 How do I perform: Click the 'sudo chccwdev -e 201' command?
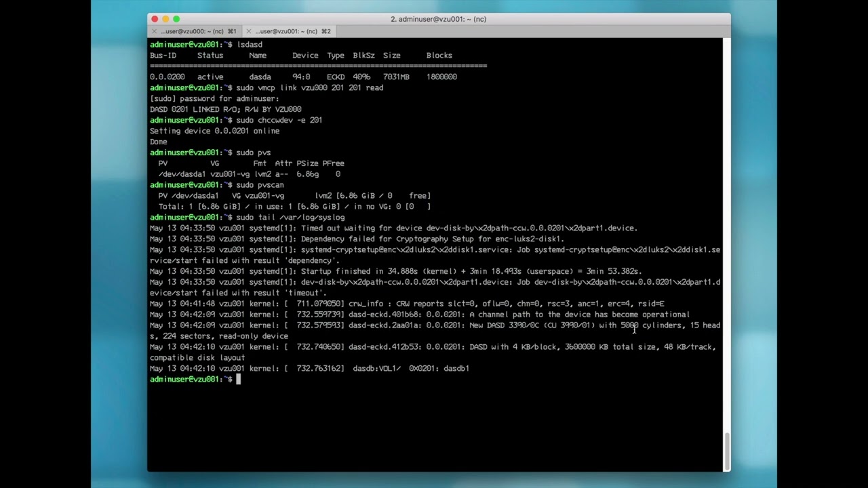coord(279,120)
